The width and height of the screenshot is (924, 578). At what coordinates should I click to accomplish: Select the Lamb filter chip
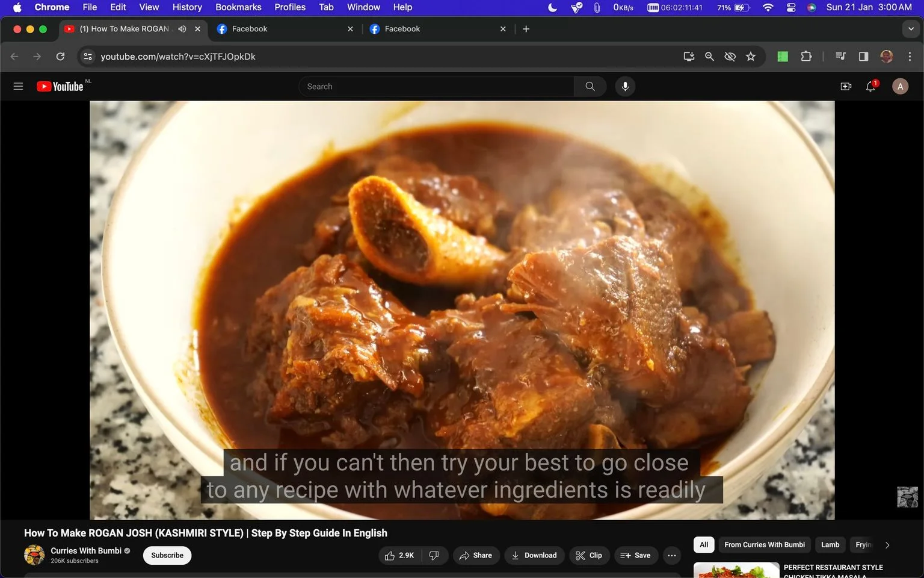[830, 545]
